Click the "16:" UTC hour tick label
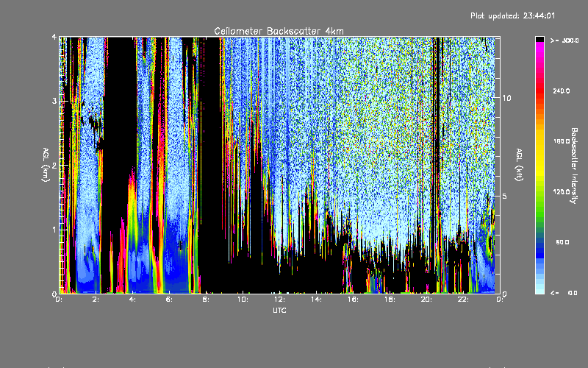Viewport: 588px width, 368px height. 353,300
